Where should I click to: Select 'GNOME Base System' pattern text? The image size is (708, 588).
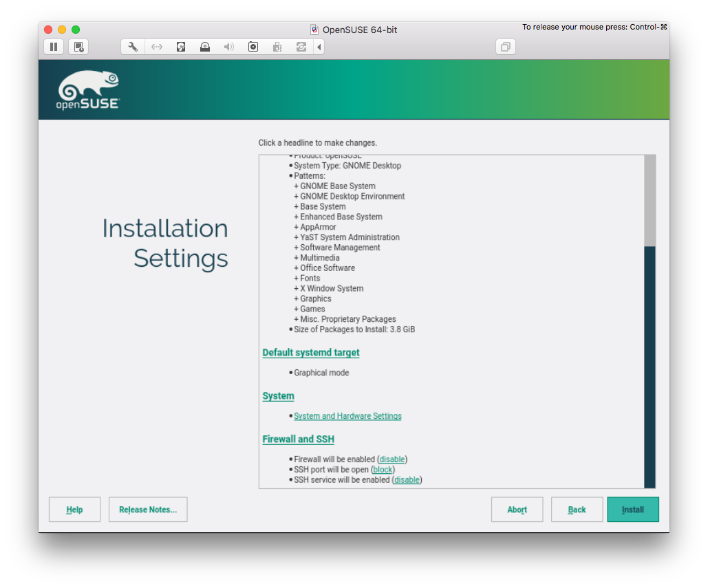(x=338, y=186)
